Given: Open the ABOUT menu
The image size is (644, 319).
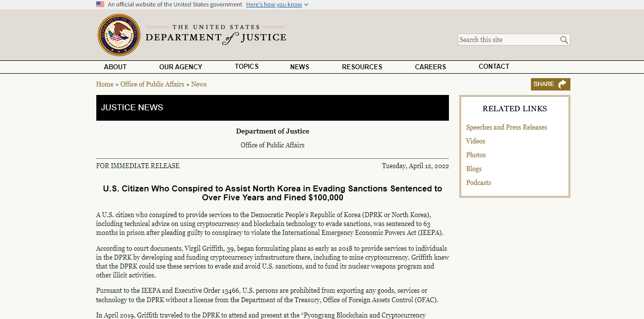Looking at the screenshot, I should pos(115,67).
